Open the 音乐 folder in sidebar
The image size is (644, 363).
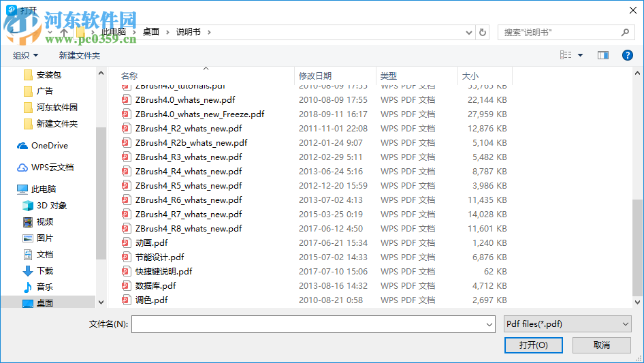(38, 287)
